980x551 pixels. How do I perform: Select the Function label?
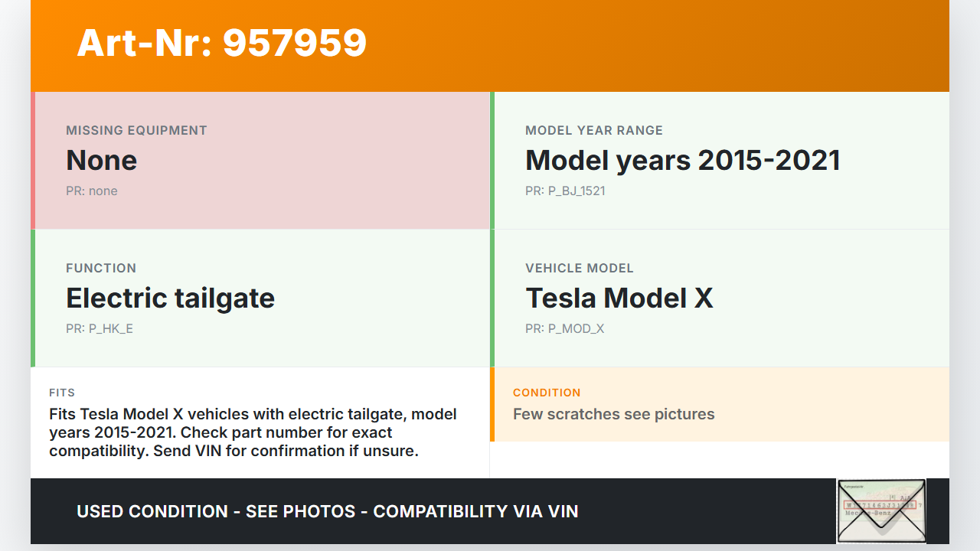click(101, 268)
